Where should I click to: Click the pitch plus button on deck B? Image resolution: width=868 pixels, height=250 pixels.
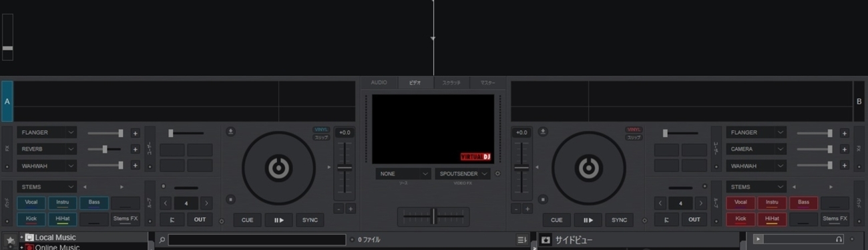(527, 209)
